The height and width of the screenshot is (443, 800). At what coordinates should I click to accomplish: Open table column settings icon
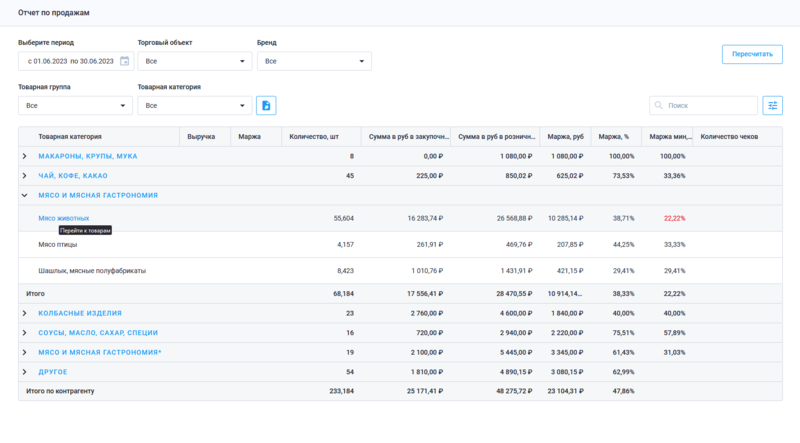pyautogui.click(x=772, y=106)
